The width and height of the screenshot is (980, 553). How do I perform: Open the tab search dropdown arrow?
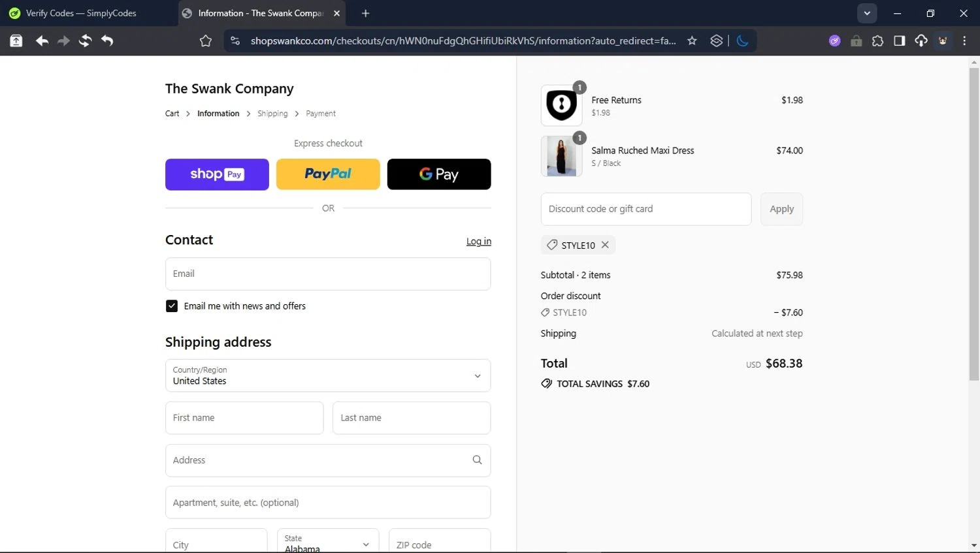point(867,13)
